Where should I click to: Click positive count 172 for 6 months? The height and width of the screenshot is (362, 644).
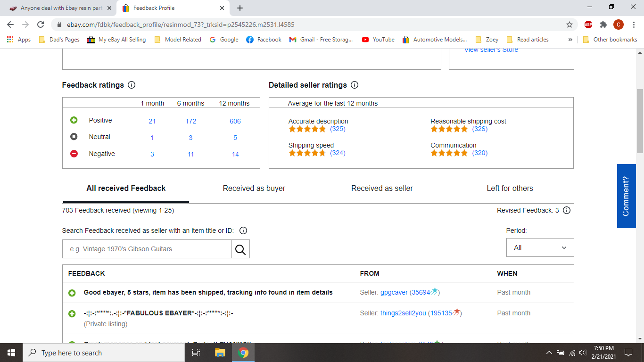(x=190, y=121)
